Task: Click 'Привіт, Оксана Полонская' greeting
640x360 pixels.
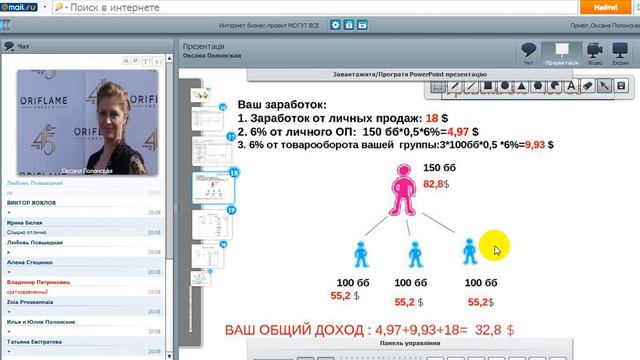Action: [605, 25]
